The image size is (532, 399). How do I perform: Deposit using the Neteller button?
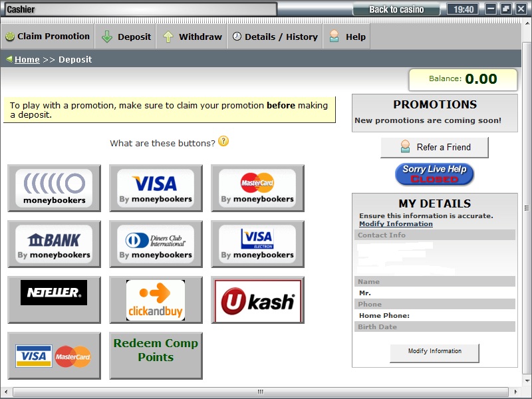55,300
